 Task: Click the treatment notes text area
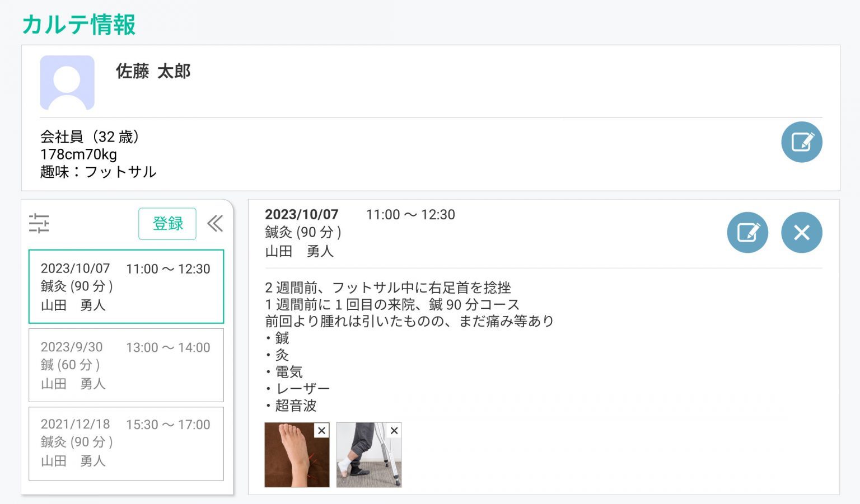409,346
